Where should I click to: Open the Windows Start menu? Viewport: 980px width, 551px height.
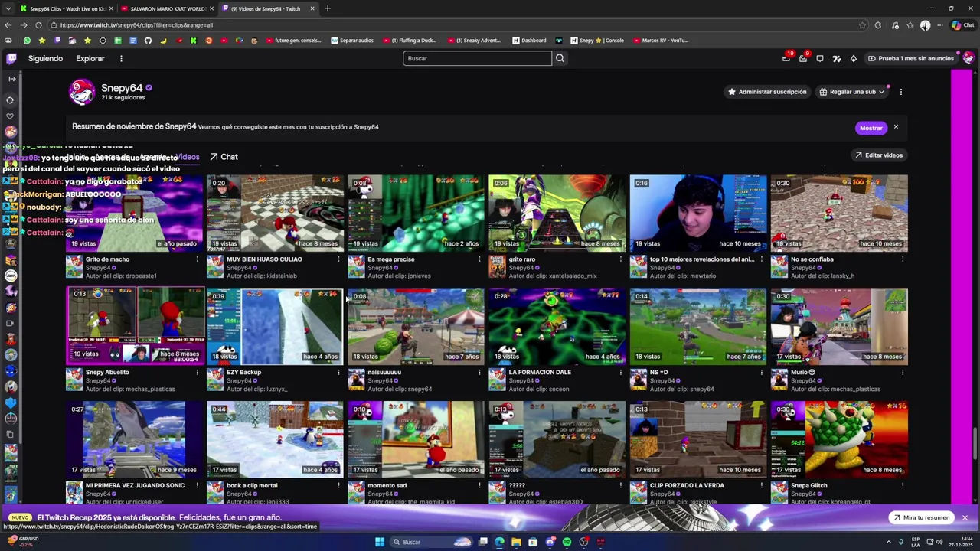pos(379,542)
